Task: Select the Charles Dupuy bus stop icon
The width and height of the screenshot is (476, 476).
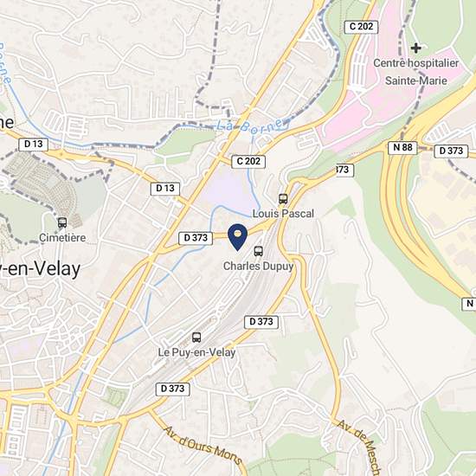Action: coord(259,251)
